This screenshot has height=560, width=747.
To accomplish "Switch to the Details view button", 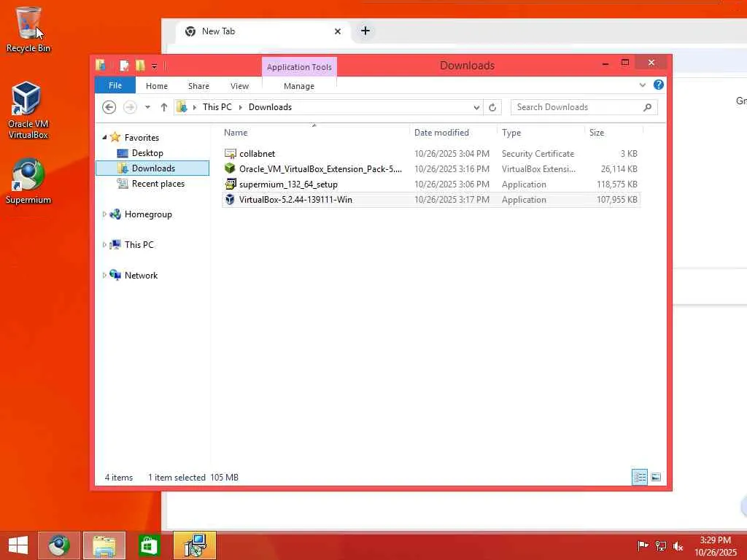I will (x=639, y=477).
